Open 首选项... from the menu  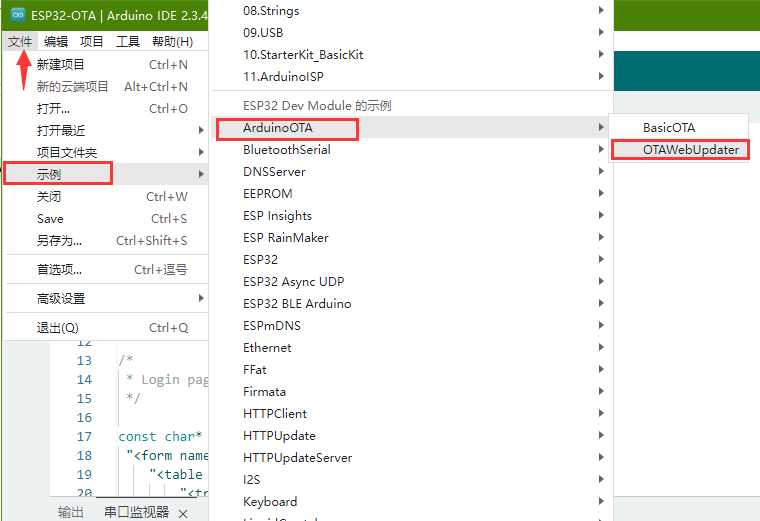106,269
